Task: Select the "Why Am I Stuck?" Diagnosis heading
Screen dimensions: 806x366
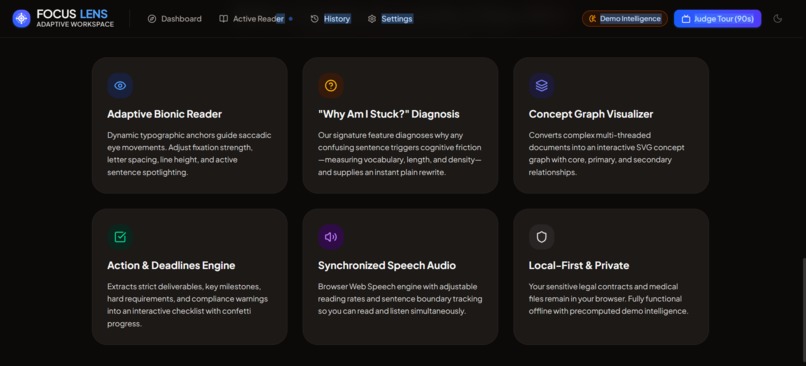Action: click(x=389, y=114)
